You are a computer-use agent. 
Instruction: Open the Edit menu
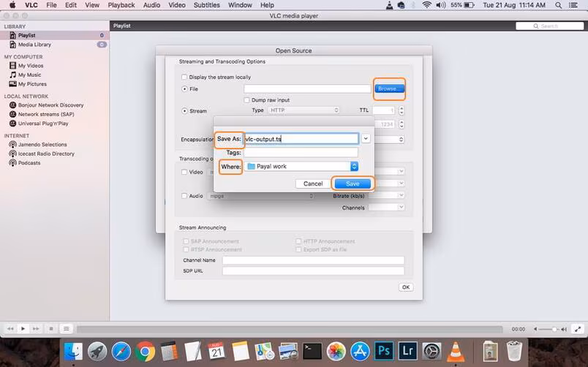pos(70,5)
